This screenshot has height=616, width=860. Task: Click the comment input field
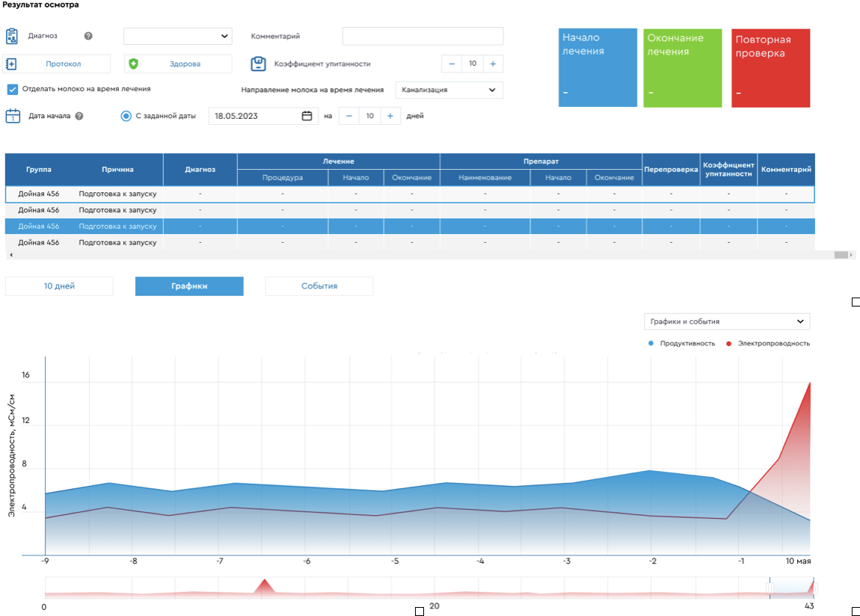pos(423,36)
